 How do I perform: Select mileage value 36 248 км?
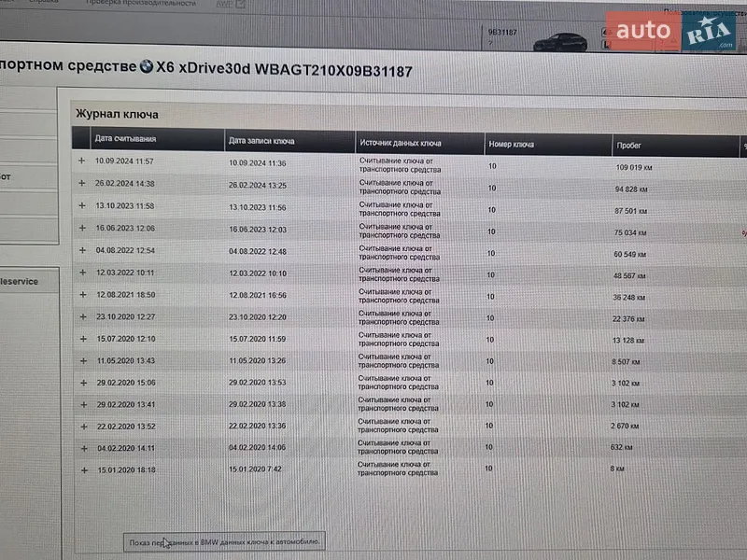(x=628, y=298)
